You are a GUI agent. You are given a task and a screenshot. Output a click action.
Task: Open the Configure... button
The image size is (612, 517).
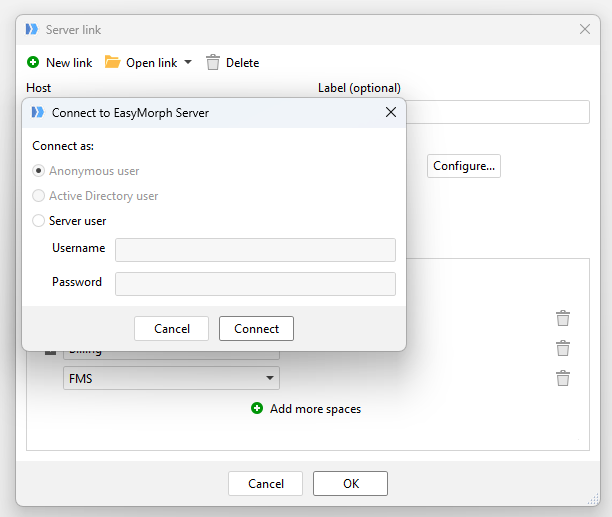[x=464, y=166]
